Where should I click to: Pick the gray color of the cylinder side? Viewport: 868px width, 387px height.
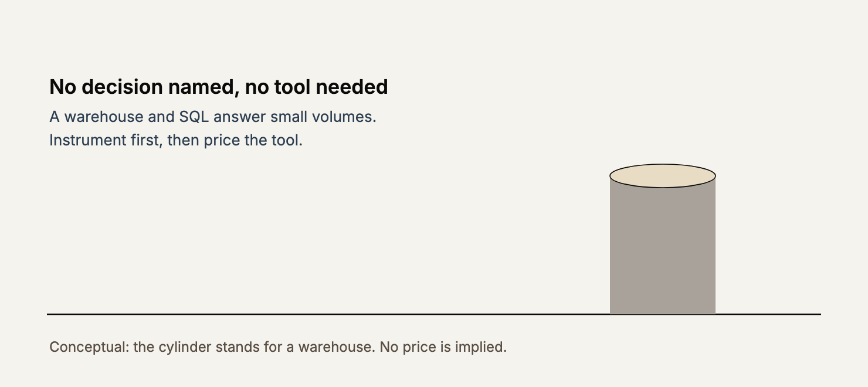(663, 251)
